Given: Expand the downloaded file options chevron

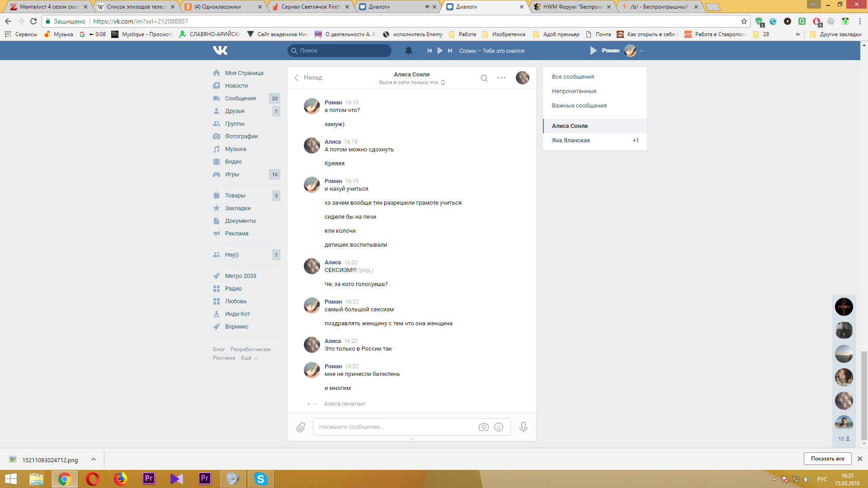Looking at the screenshot, I should tap(94, 459).
